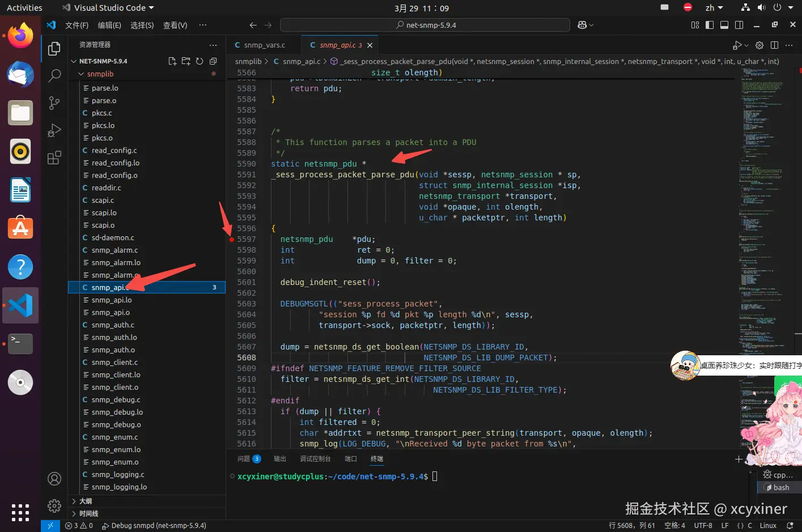Open the notifications bell in status bar
Viewport: 802px width, 532px height.
click(790, 526)
